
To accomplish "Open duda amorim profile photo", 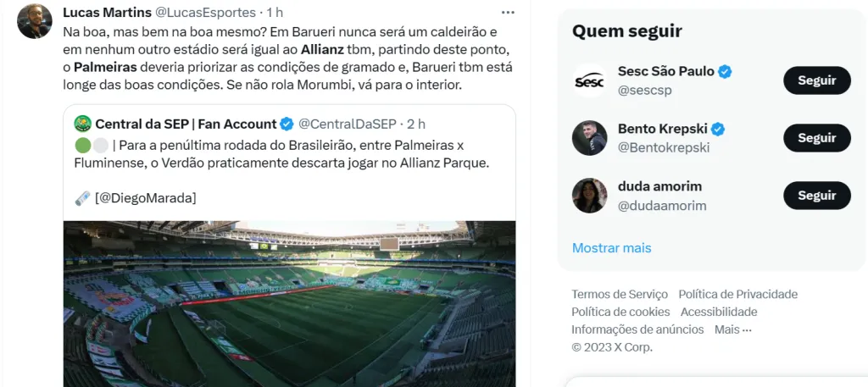I will (589, 196).
